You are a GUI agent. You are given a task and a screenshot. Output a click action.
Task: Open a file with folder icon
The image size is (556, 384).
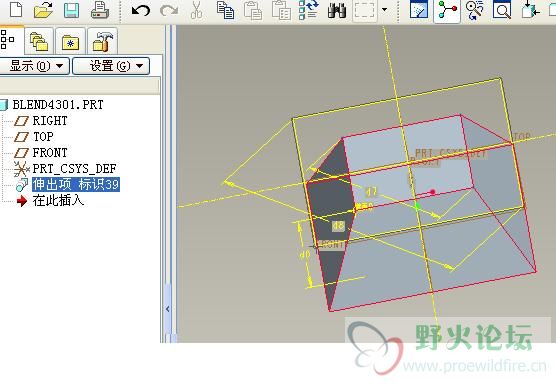pyautogui.click(x=43, y=10)
